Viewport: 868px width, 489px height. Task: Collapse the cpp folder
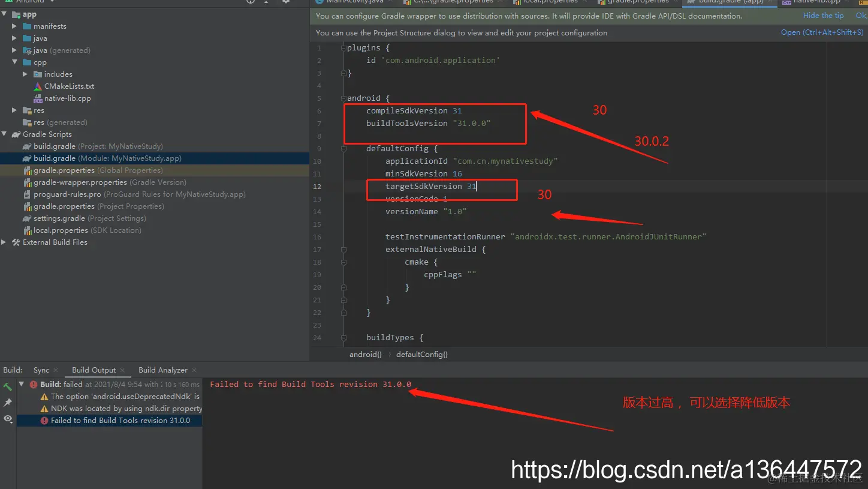tap(15, 62)
